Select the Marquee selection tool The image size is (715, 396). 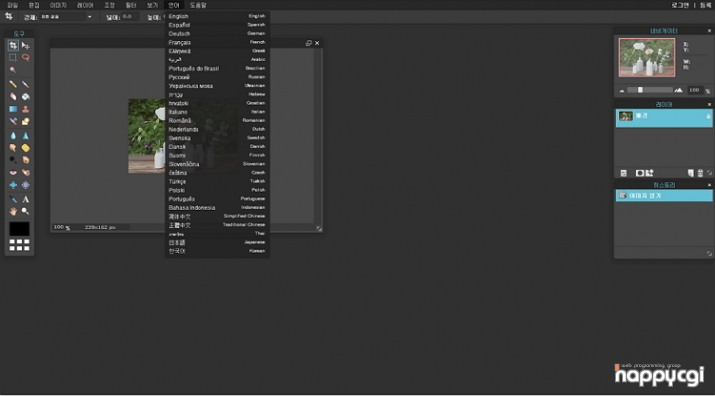[x=13, y=57]
